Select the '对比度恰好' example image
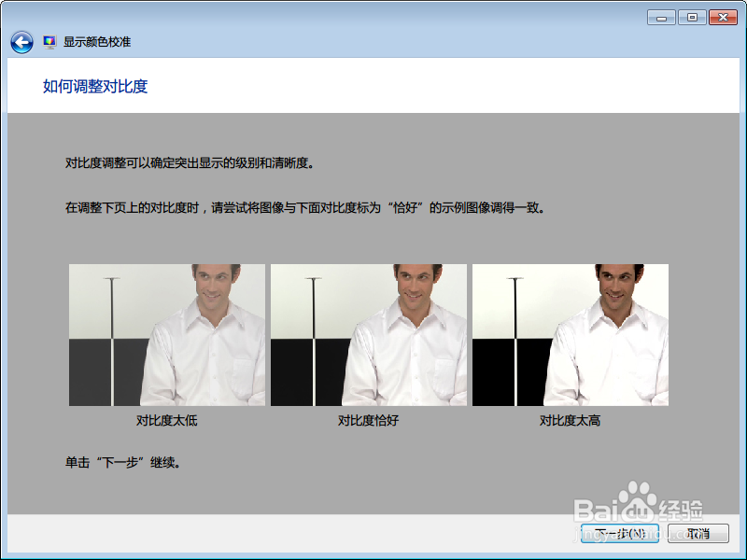This screenshot has width=747, height=560. [x=370, y=333]
